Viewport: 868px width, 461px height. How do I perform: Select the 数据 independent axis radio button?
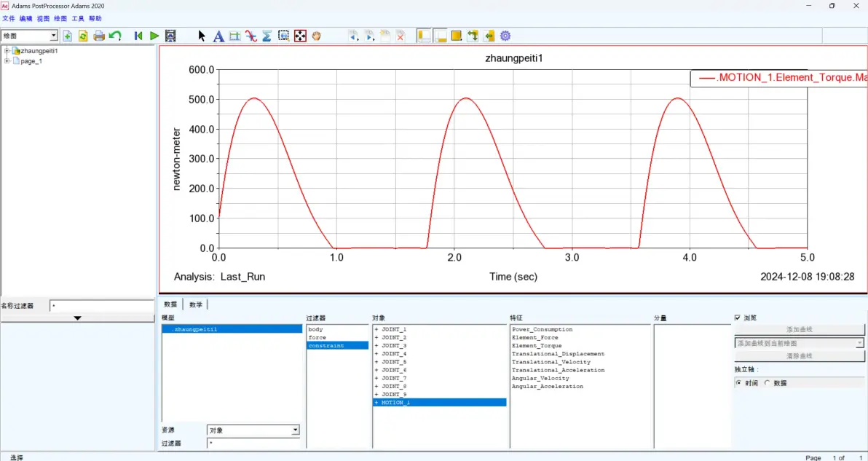coord(768,383)
